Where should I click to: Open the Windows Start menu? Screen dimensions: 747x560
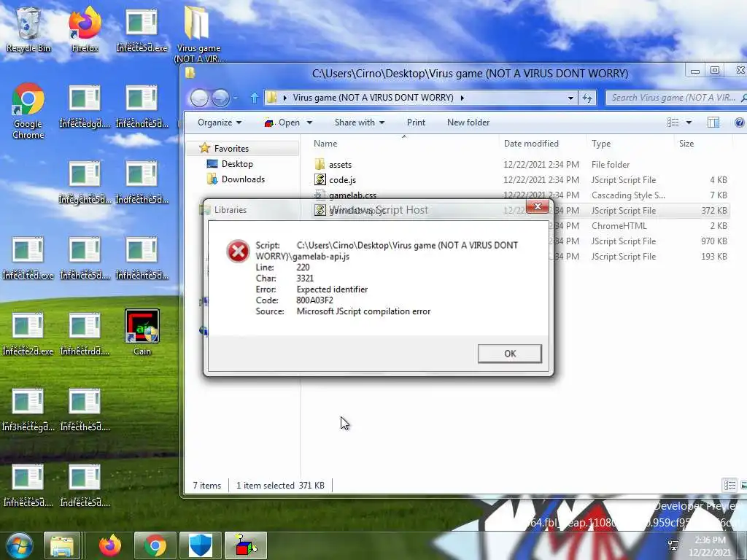click(x=19, y=545)
